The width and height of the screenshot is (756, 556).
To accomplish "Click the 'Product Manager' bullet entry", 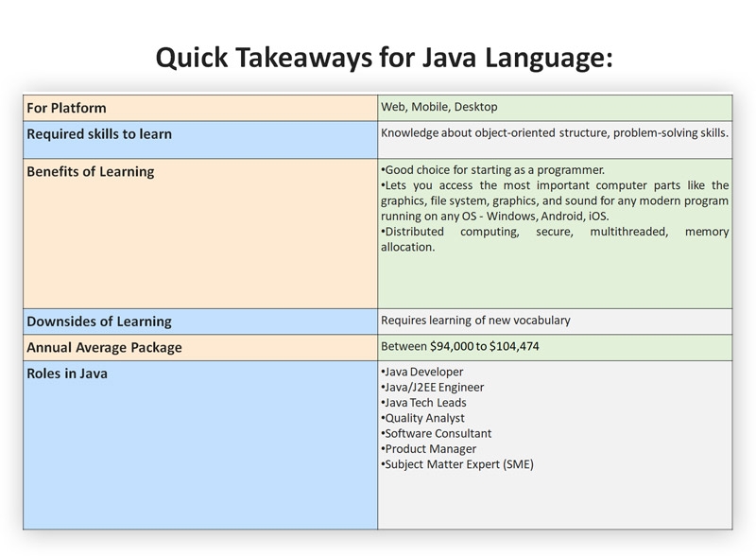I will (425, 448).
